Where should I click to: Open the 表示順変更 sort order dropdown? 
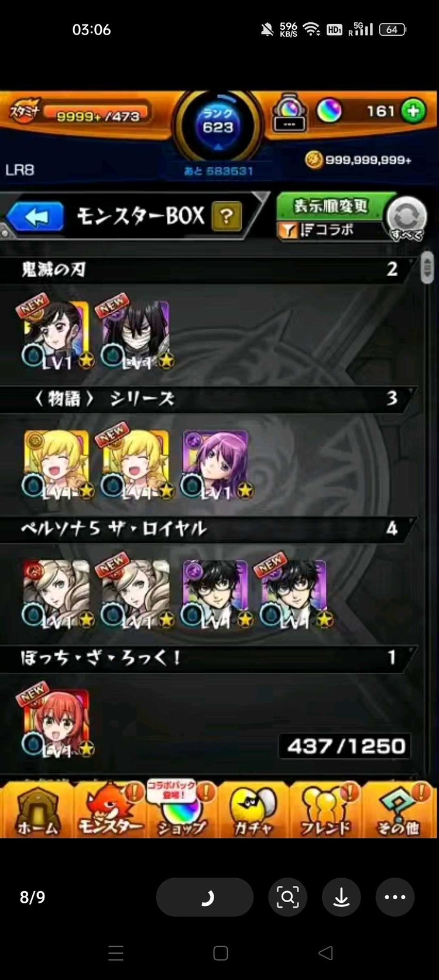click(331, 216)
